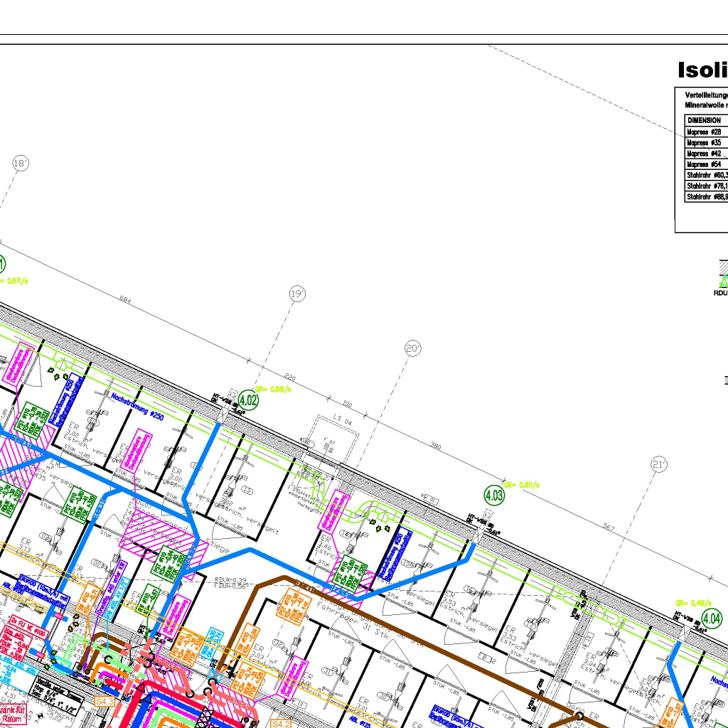Click grid axis bubble 19'

click(x=297, y=293)
